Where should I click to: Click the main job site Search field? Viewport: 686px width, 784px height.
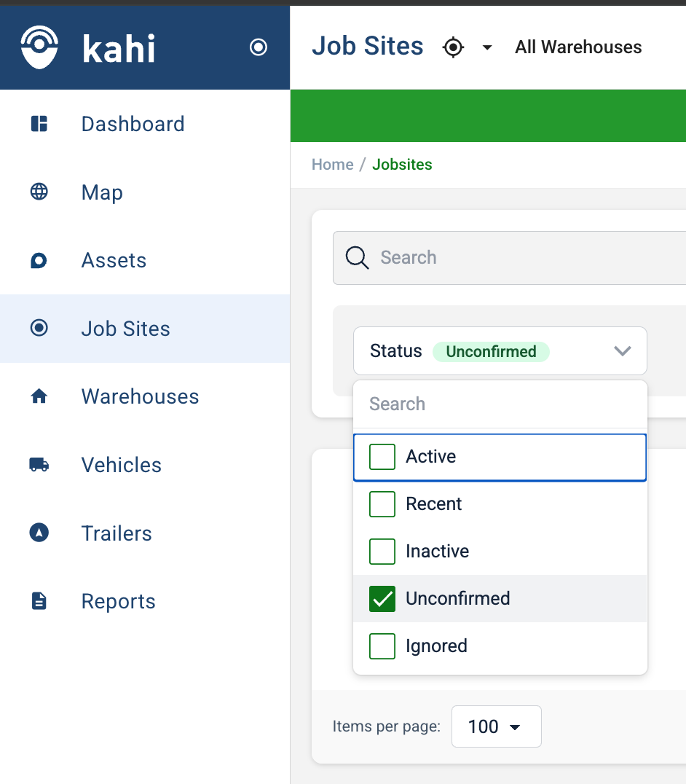pos(510,258)
